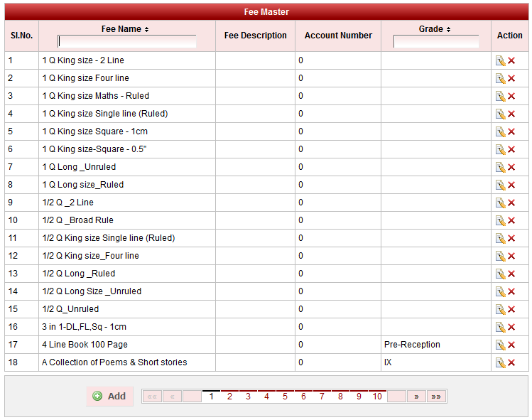Go to the next page using single arrow
The image size is (532, 420).
pos(416,397)
